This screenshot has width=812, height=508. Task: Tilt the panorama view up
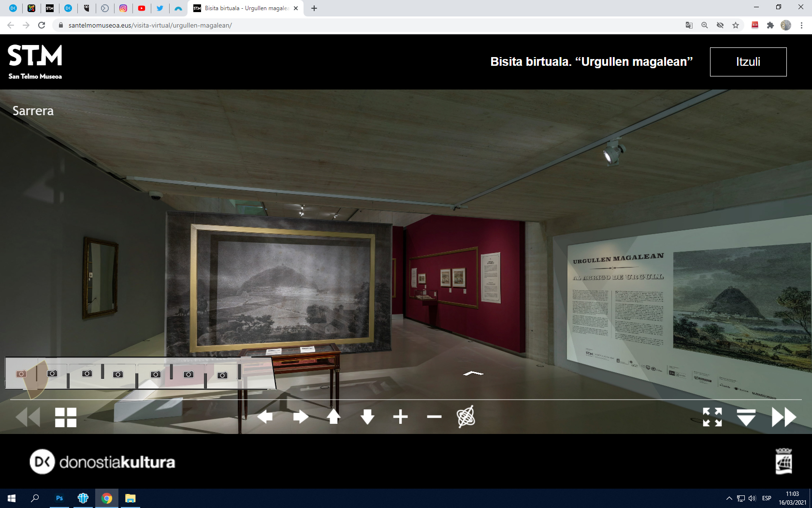click(x=333, y=417)
